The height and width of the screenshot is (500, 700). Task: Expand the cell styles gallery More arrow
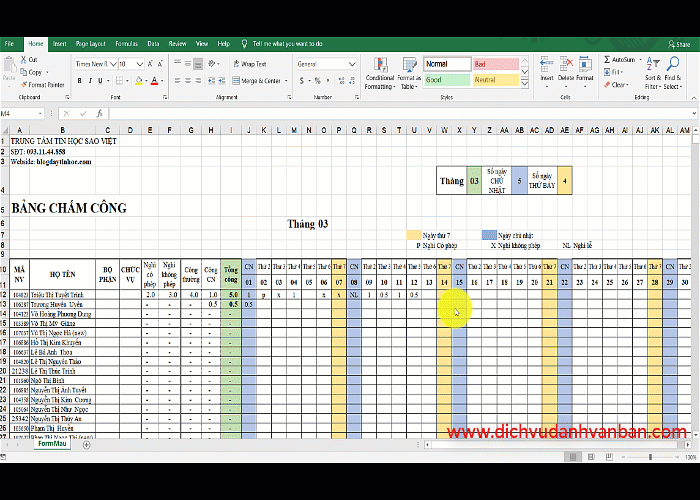point(525,83)
